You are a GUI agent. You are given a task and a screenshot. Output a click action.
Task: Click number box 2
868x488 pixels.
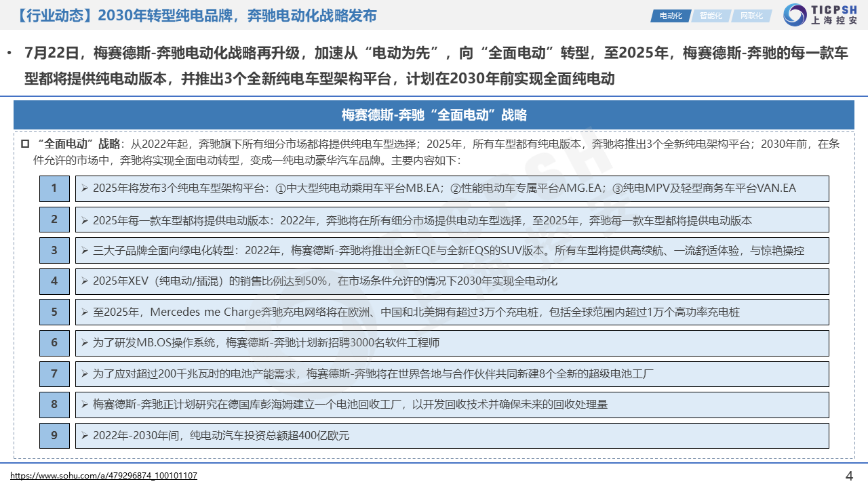[54, 220]
